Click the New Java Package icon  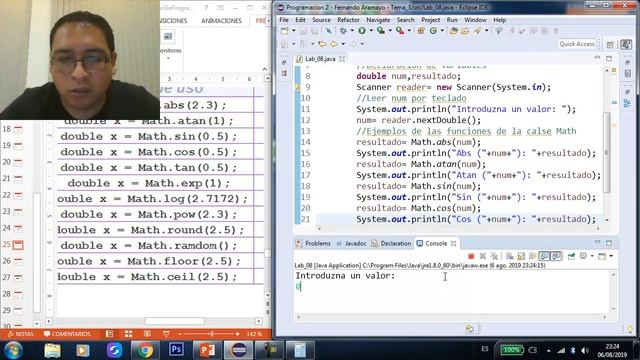pyautogui.click(x=421, y=31)
